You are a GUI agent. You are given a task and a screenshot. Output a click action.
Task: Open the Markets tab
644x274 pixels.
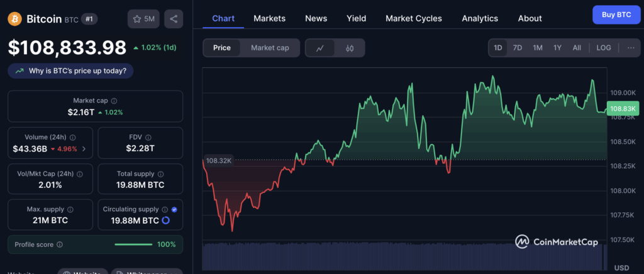point(269,18)
